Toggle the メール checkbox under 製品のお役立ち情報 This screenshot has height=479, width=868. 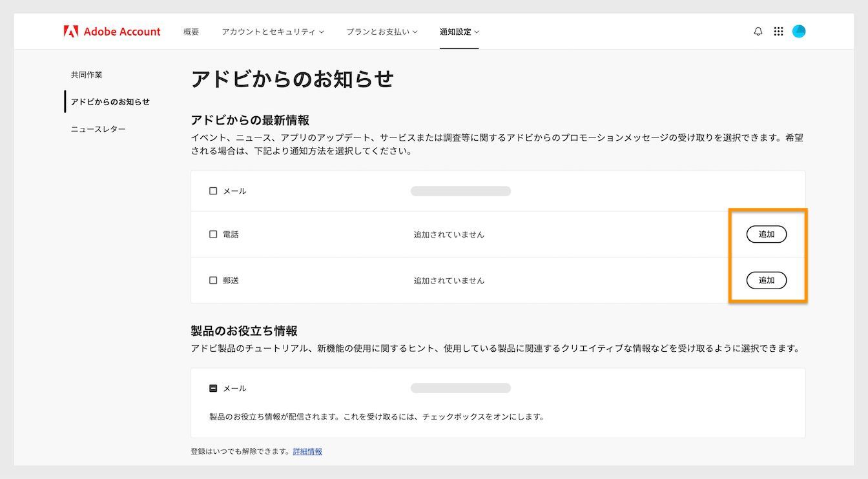(x=213, y=389)
